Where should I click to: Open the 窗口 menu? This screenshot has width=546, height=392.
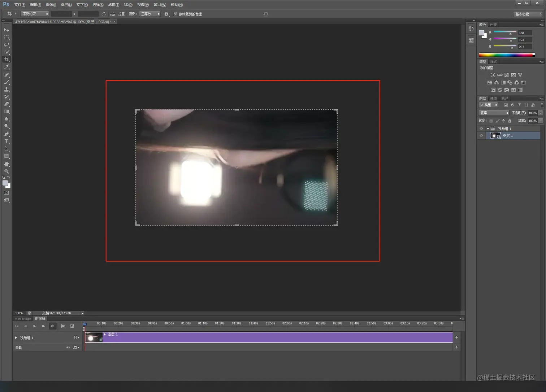click(160, 5)
